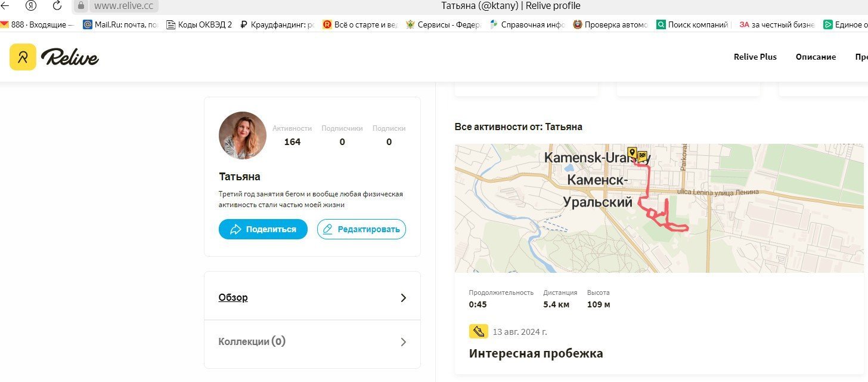Image resolution: width=868 pixels, height=382 pixels.
Task: Select the Коллекции (0) sidebar item
Action: coord(312,342)
